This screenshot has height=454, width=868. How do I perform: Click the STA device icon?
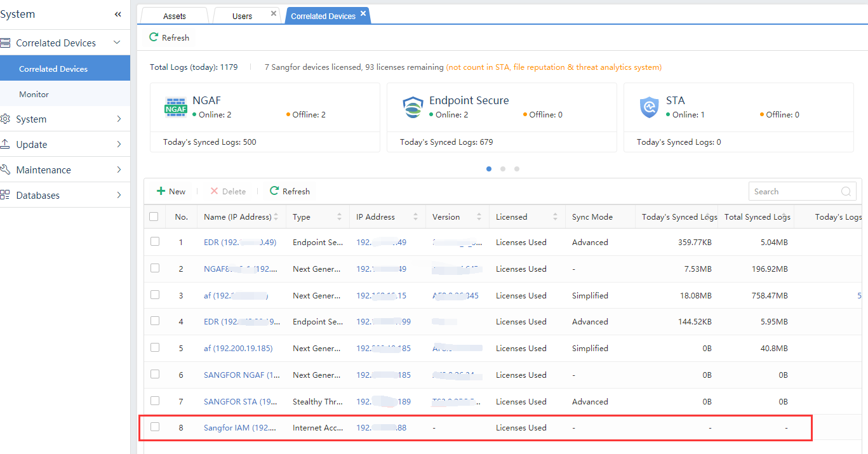tap(649, 108)
